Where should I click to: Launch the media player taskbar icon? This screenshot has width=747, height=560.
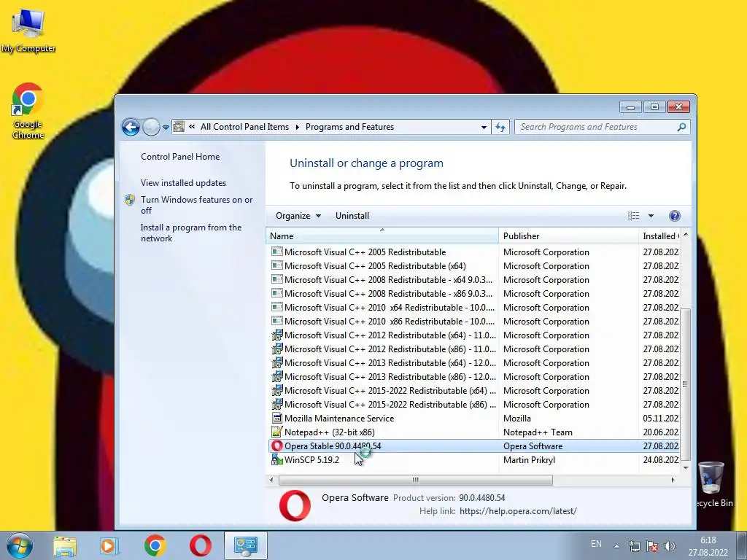pos(109,545)
